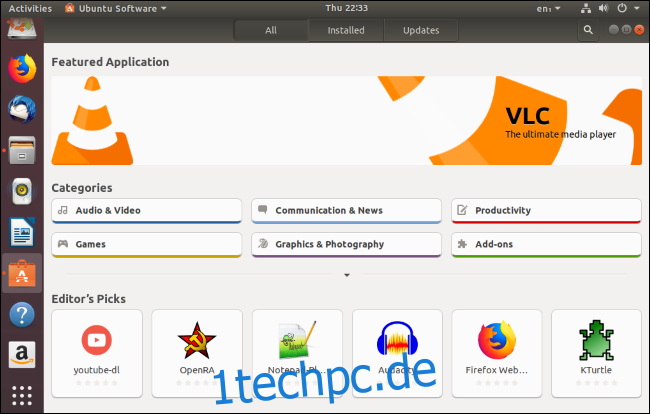Click the Firefox Web Browser star rating

pos(497,383)
